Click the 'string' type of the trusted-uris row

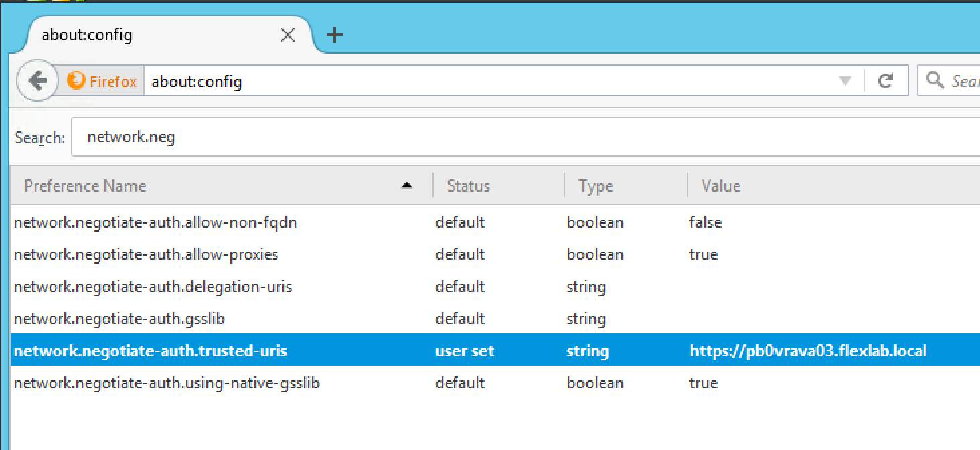point(586,351)
